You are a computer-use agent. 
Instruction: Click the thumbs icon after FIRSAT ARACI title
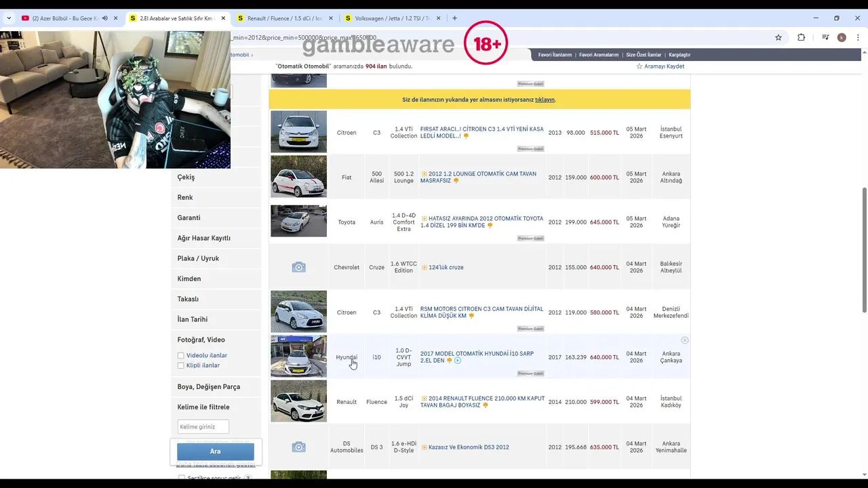tap(466, 136)
